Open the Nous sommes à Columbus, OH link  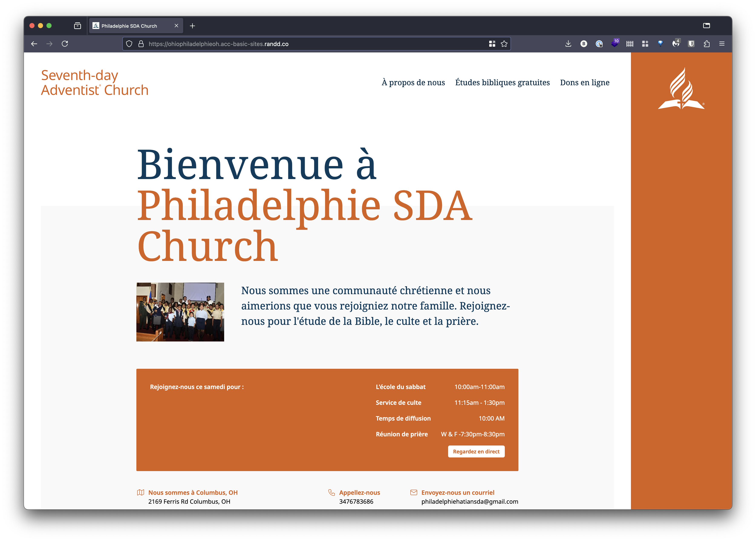coord(193,492)
